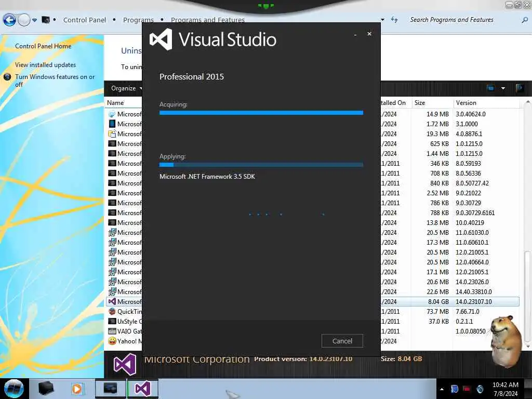The width and height of the screenshot is (532, 399).
Task: Click the round blue tray icon
Action: 480,389
